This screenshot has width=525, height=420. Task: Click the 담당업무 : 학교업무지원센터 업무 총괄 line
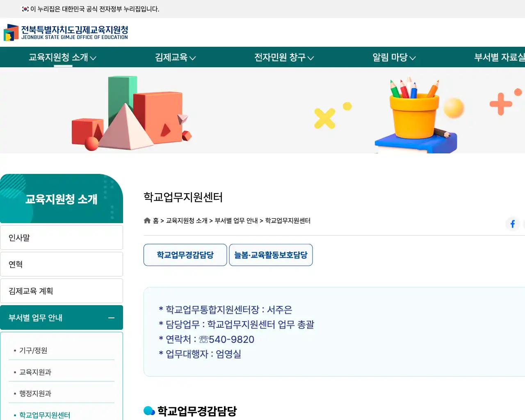237,324
